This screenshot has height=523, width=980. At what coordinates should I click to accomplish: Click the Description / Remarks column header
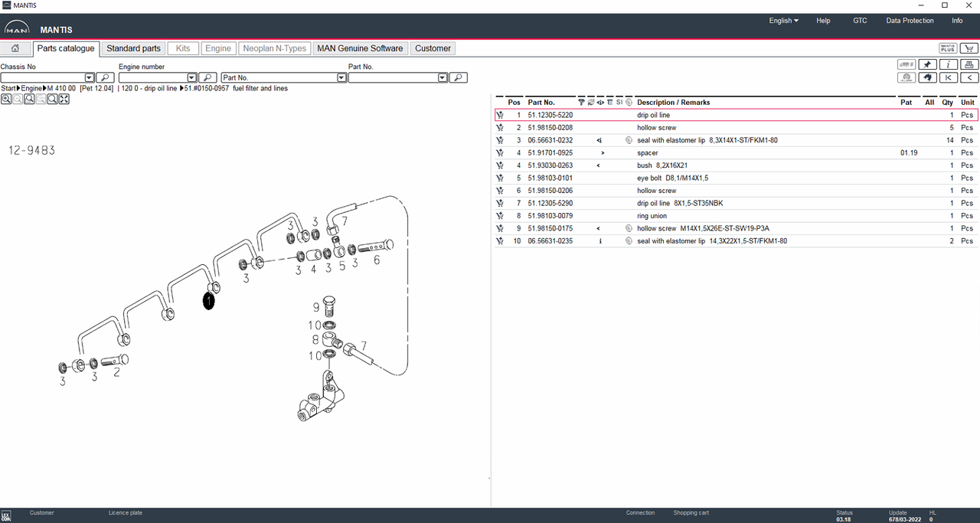673,103
